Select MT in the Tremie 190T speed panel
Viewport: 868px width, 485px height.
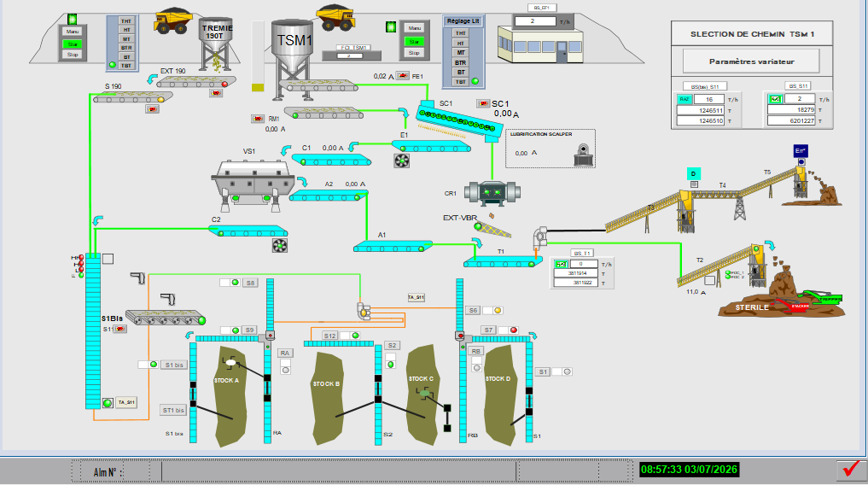tap(127, 39)
